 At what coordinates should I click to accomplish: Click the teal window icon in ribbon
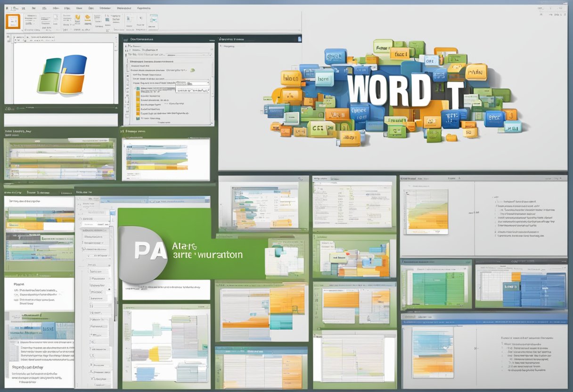tap(153, 19)
